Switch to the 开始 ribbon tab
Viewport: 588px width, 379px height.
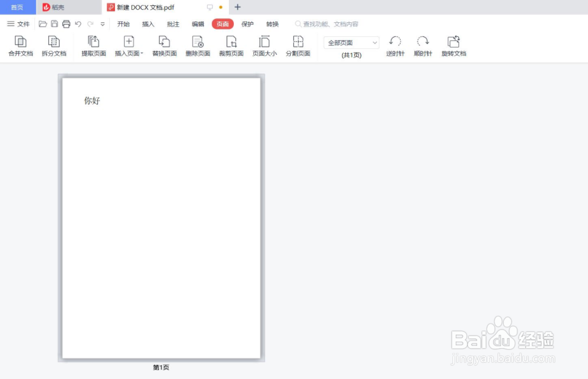[x=123, y=24]
